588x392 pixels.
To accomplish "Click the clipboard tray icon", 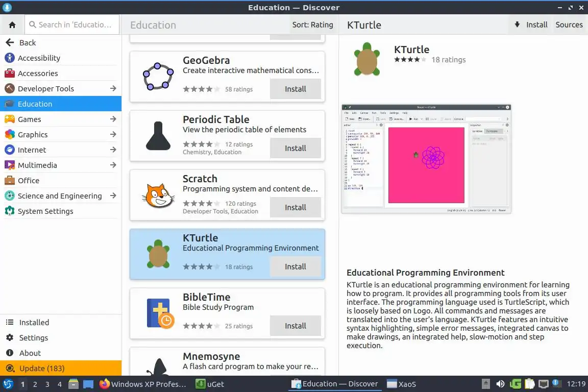I will pyautogui.click(x=529, y=384).
